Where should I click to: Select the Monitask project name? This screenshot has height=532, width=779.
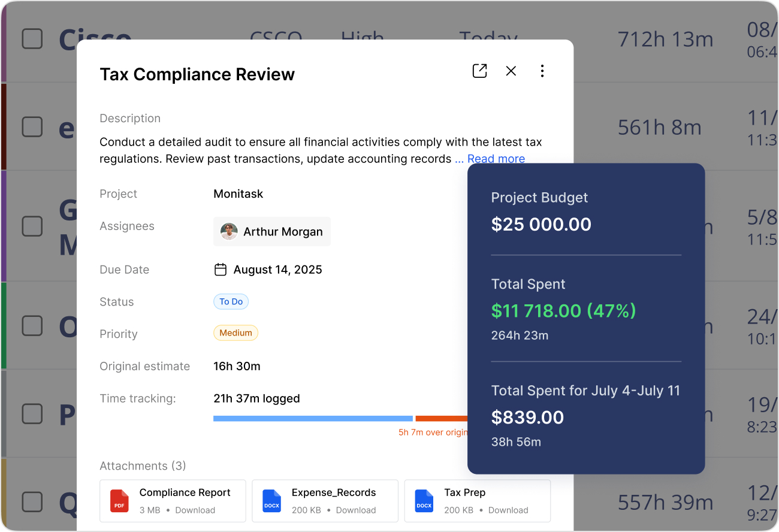coord(238,194)
